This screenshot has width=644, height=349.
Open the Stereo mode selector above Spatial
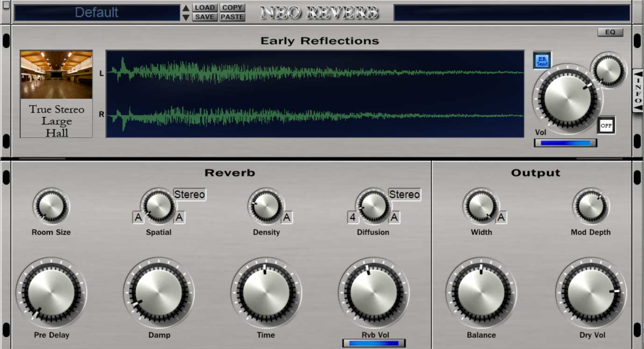point(189,194)
